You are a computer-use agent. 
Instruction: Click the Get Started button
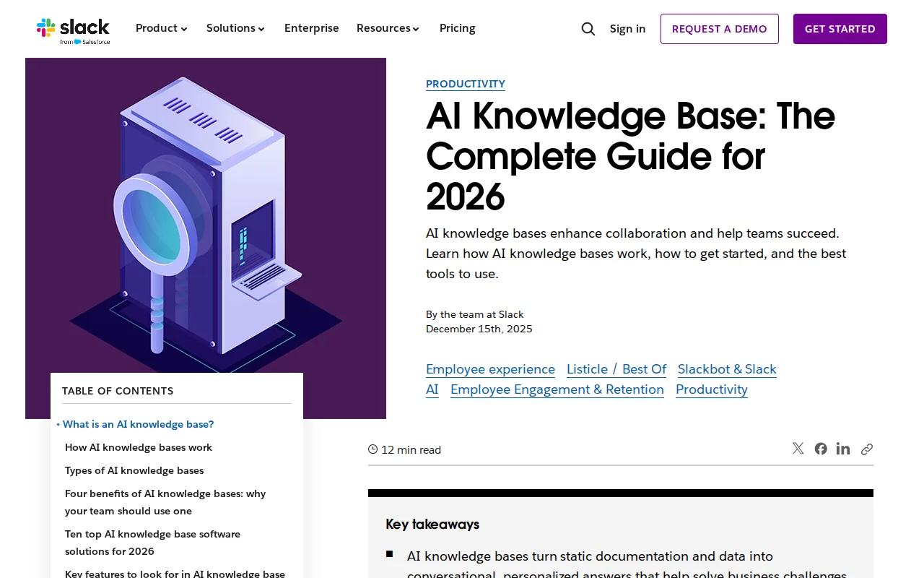[x=840, y=29]
